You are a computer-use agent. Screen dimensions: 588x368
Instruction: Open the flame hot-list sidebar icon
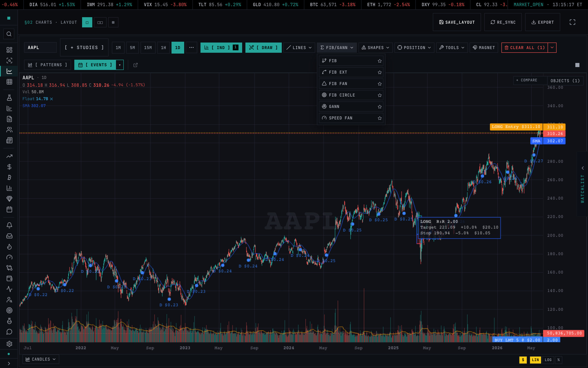pyautogui.click(x=9, y=247)
